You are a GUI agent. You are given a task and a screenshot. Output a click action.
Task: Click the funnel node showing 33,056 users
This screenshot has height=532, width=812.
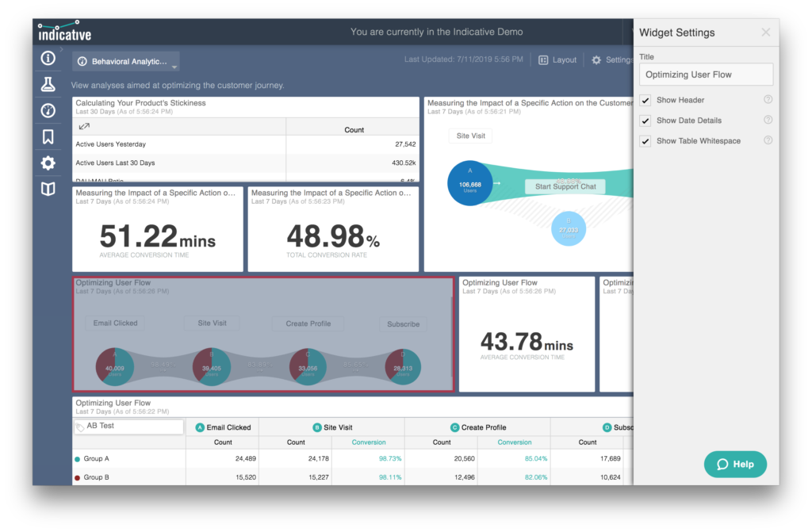(308, 367)
